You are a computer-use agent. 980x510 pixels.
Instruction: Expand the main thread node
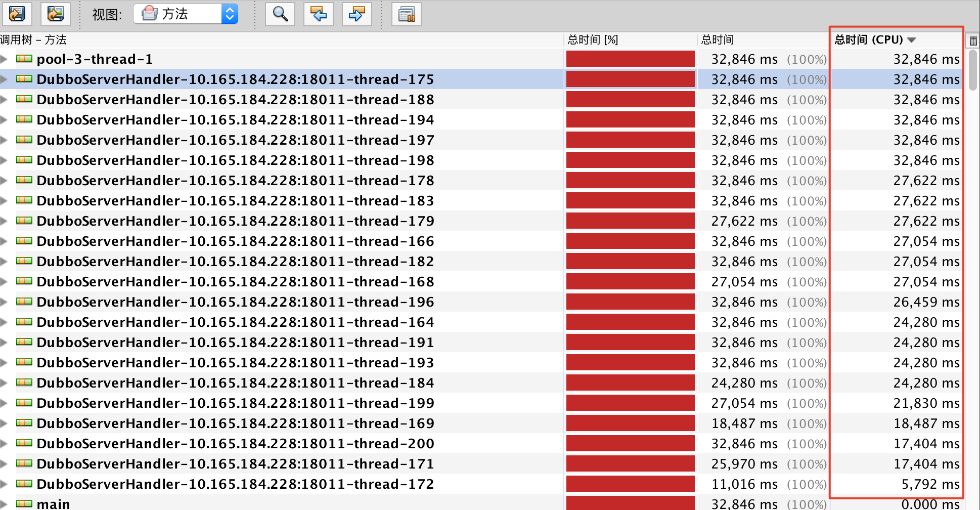(5, 503)
